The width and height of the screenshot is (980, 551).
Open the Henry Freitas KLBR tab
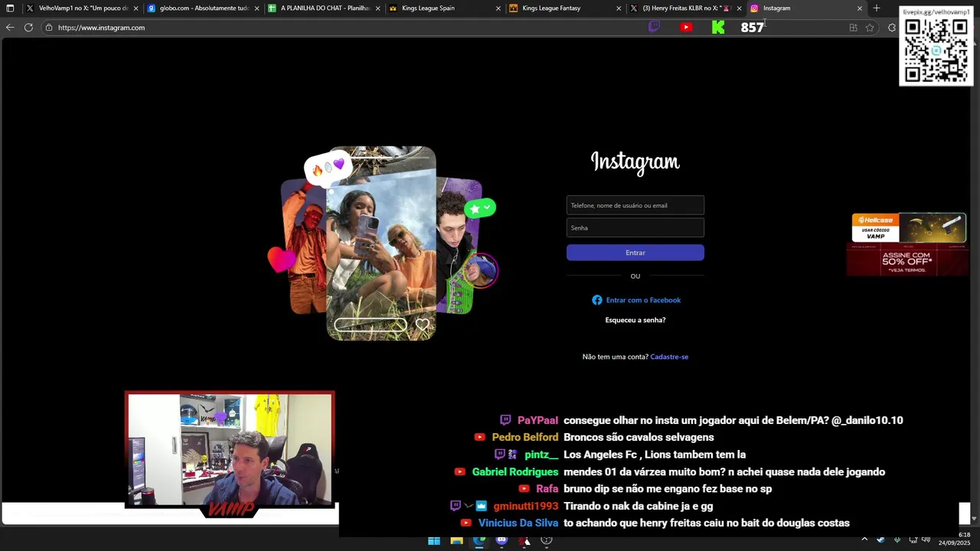tap(685, 8)
